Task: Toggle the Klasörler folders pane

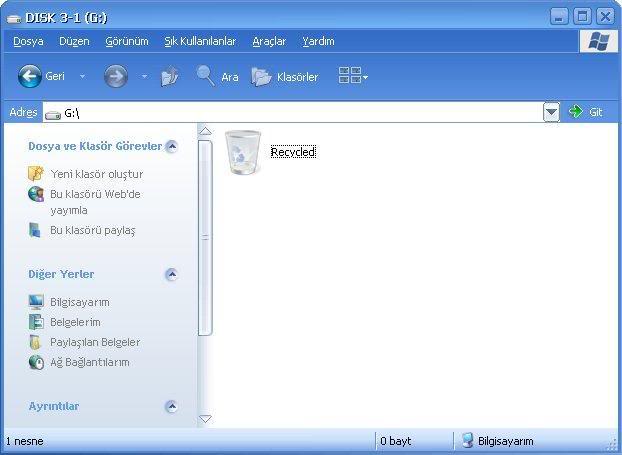Action: [x=284, y=77]
